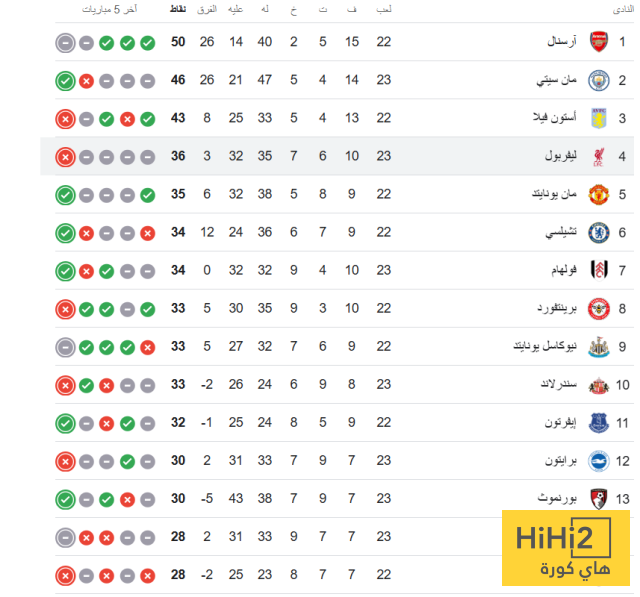Select the red loss icon in Fulham's row
Screen dimensions: 640x597
[x=86, y=271]
